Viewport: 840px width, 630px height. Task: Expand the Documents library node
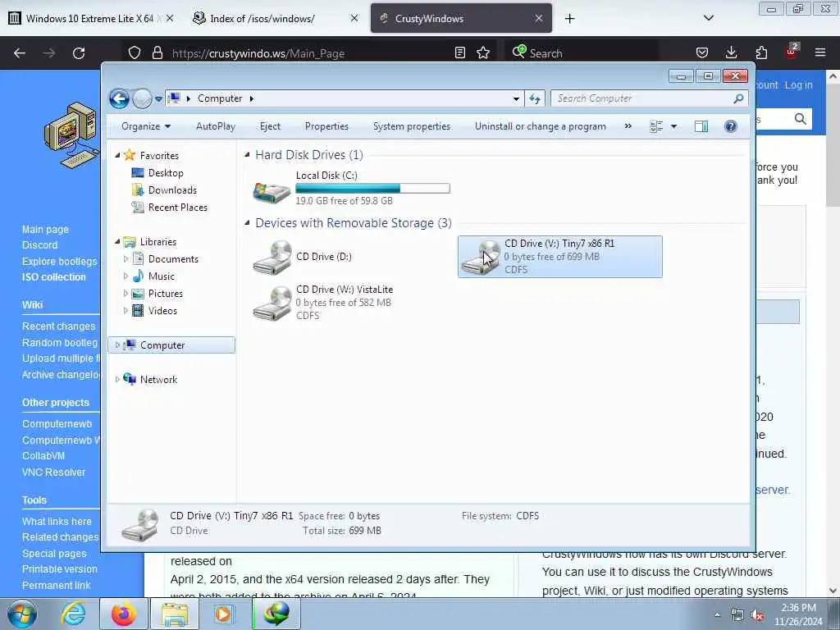point(126,259)
